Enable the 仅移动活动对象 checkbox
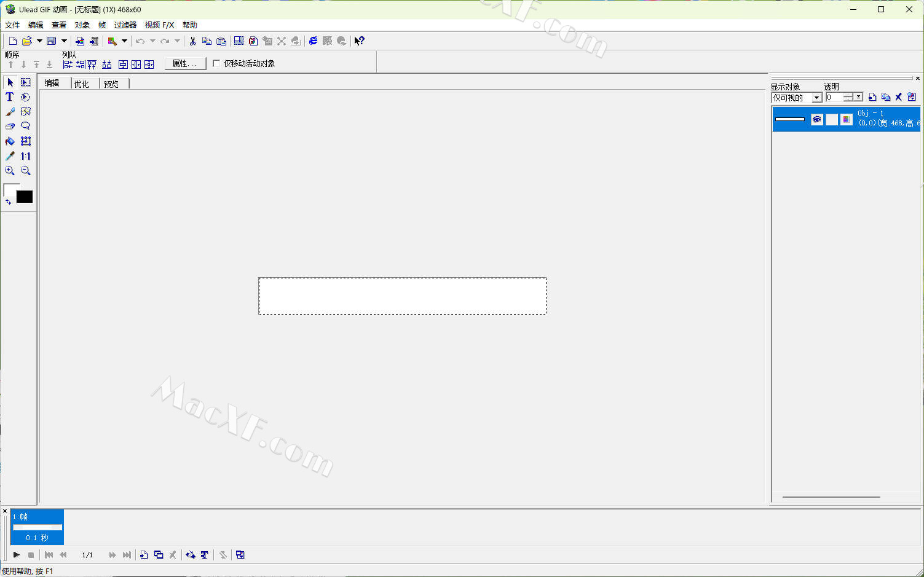 coord(216,63)
